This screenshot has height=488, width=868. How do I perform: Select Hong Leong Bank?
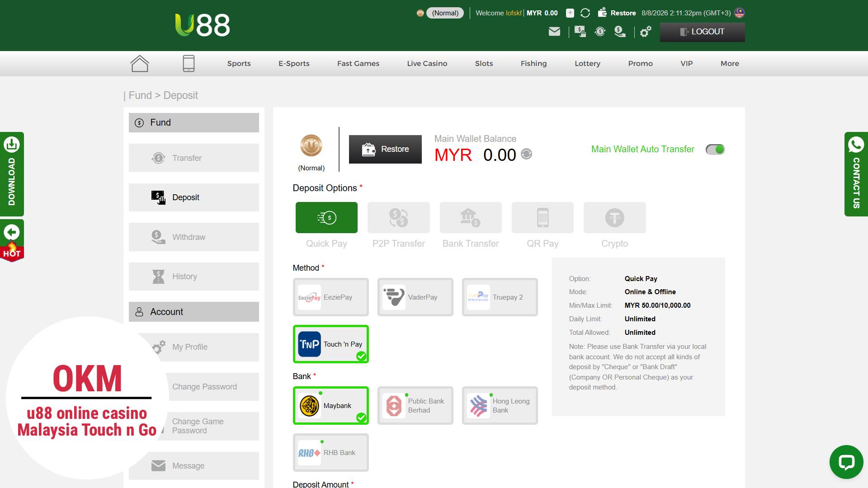tap(500, 406)
